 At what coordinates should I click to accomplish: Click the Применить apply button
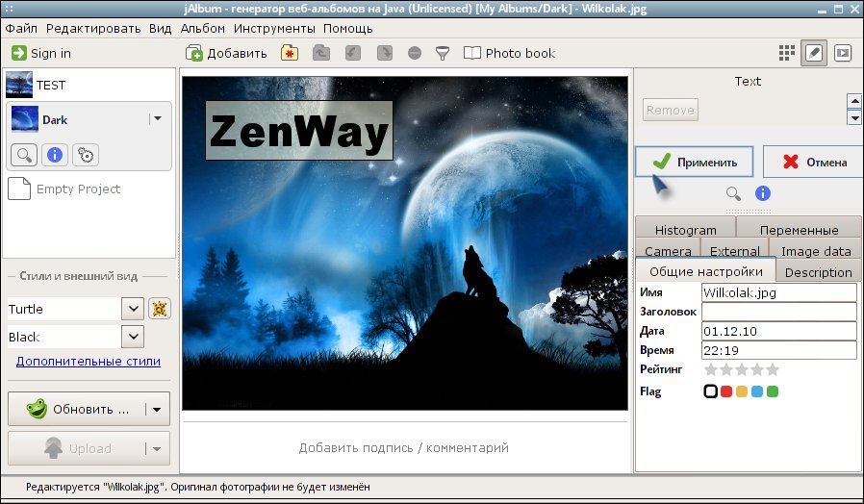coord(695,162)
